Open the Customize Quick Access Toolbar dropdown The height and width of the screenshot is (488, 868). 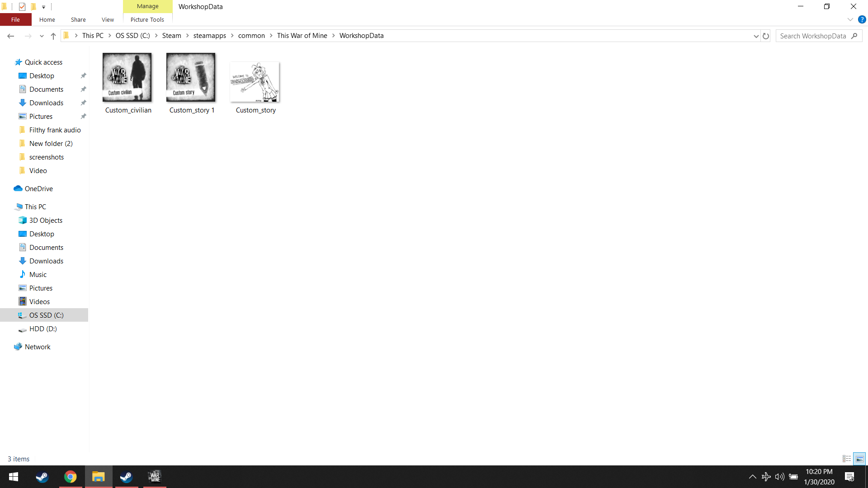click(43, 7)
